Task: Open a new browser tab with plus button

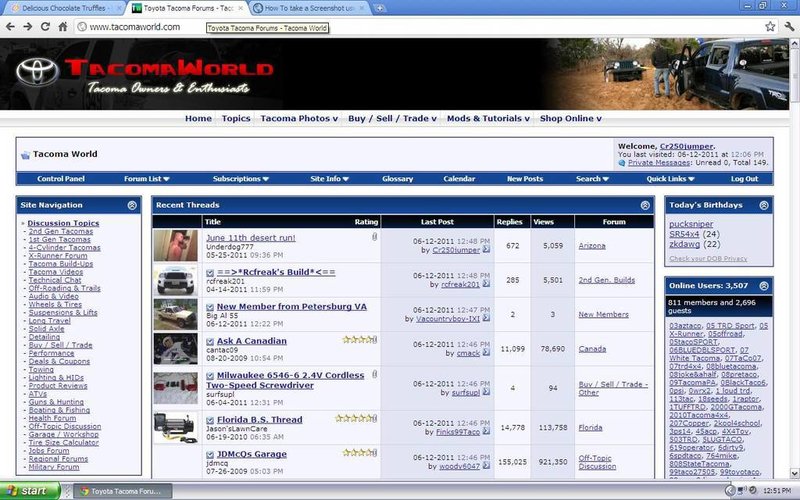Action: (380, 8)
